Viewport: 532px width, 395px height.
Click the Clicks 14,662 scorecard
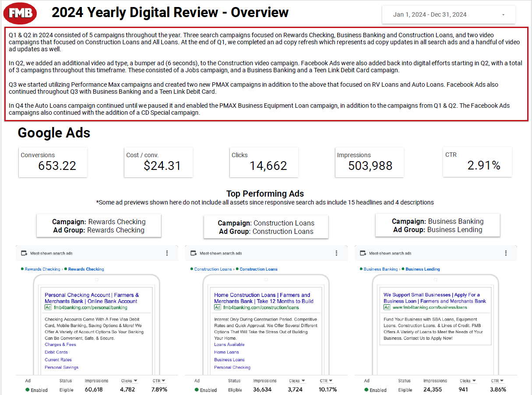(x=264, y=162)
